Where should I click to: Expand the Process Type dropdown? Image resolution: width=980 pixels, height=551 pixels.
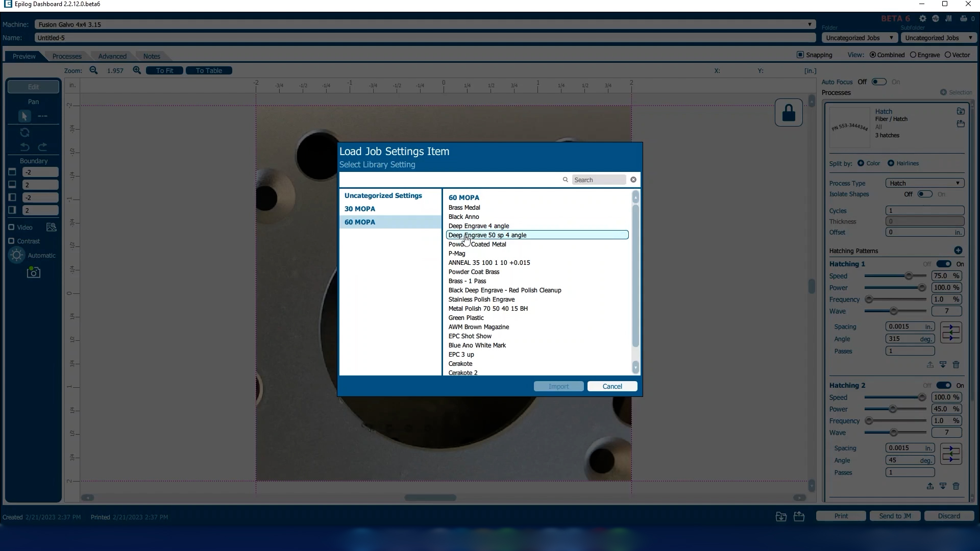924,183
